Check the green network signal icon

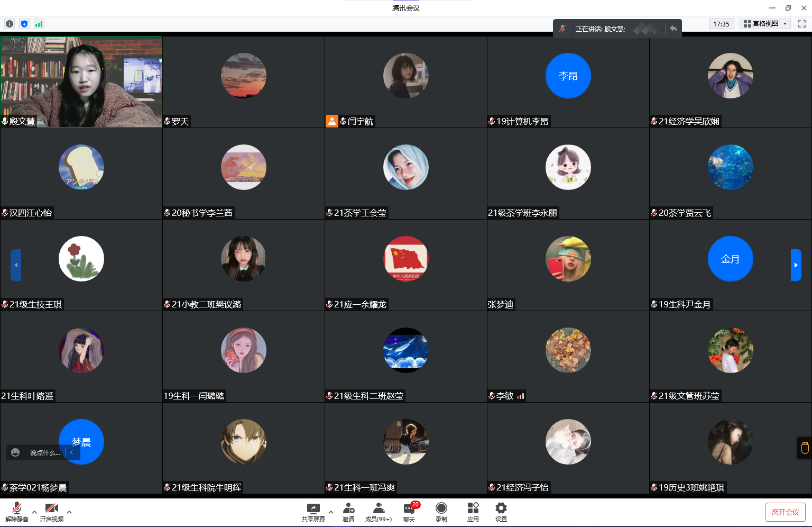(x=39, y=24)
